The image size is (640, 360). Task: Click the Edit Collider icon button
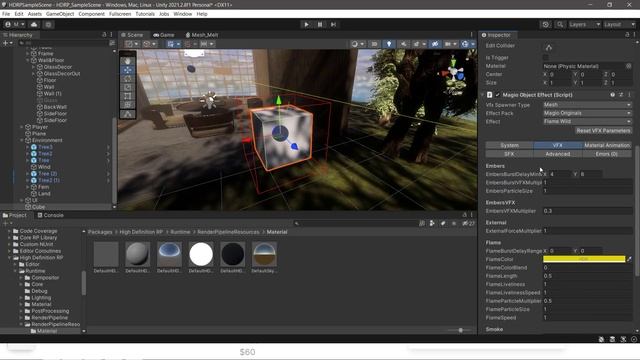tap(549, 47)
